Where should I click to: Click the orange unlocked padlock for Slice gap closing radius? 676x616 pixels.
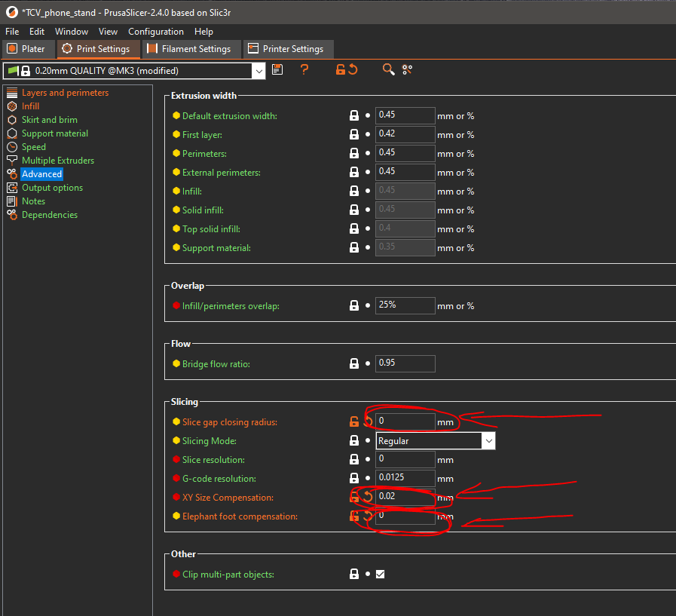(x=354, y=422)
